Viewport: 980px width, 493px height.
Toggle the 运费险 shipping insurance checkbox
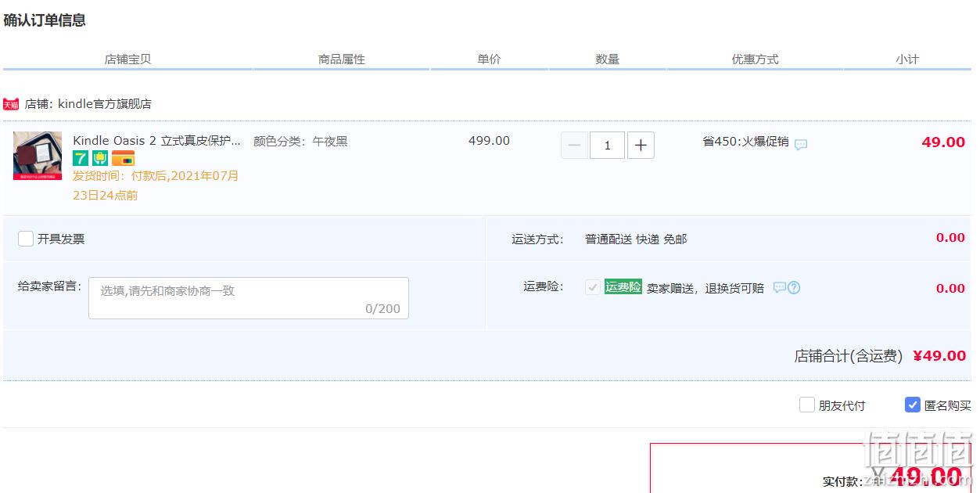tap(593, 287)
